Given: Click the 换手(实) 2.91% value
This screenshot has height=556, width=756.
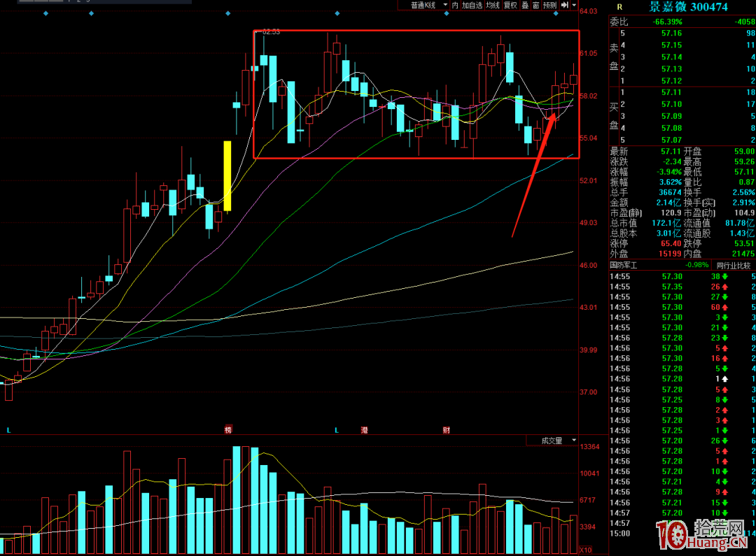Looking at the screenshot, I should click(743, 203).
